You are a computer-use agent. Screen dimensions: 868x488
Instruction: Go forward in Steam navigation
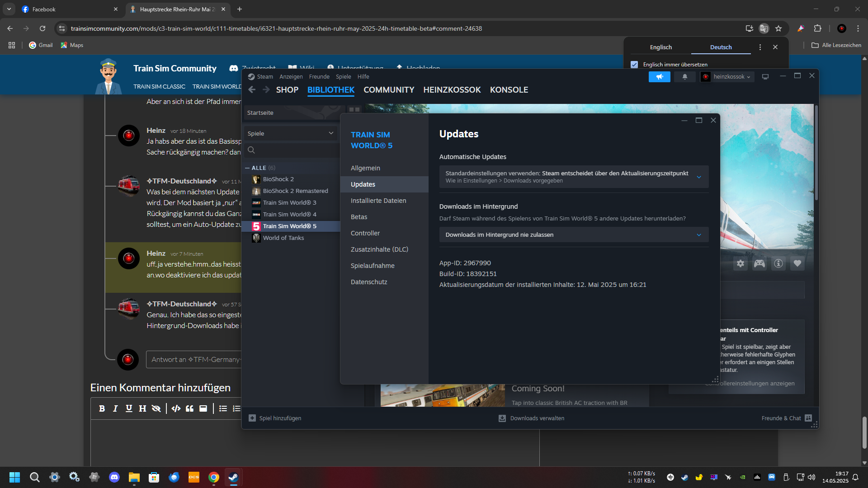click(x=266, y=89)
